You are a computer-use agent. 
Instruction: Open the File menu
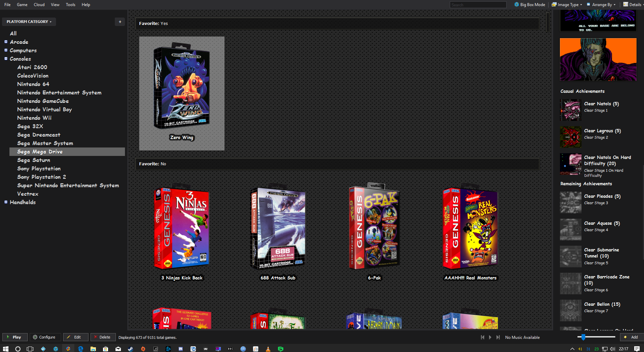(x=7, y=5)
